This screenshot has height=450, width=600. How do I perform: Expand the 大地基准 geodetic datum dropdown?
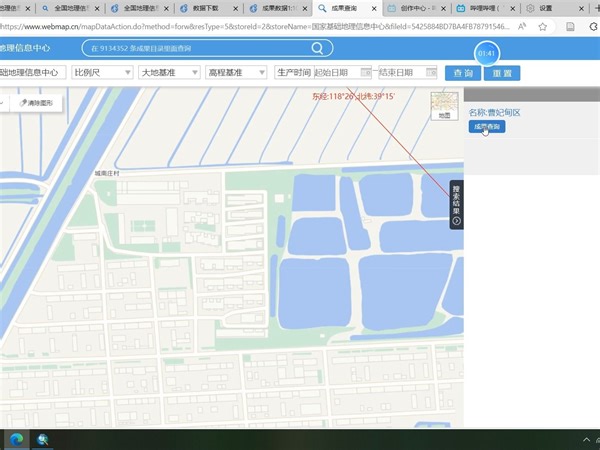[x=169, y=72]
